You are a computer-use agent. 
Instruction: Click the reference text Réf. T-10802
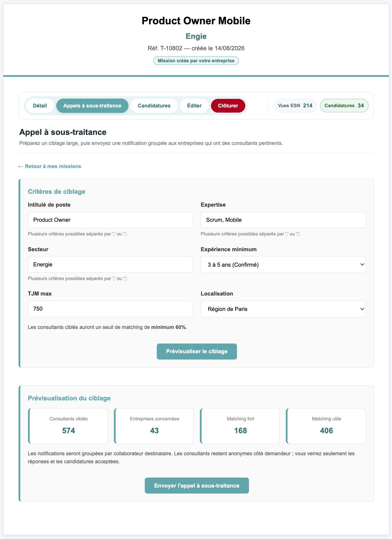pyautogui.click(x=165, y=48)
